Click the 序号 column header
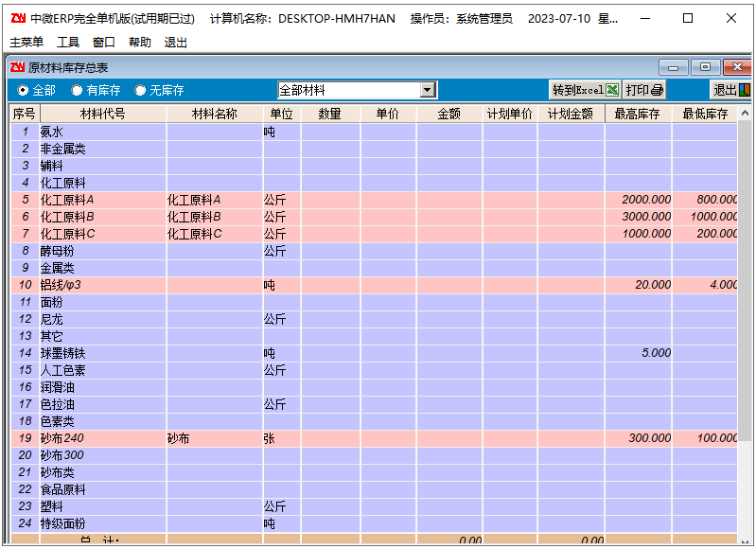The image size is (756, 549). click(25, 114)
